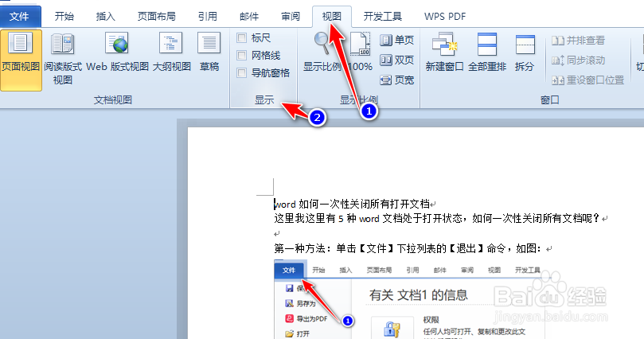Open the Page Layout (页面布局) tab
Image resolution: width=644 pixels, height=339 pixels.
pos(157,17)
